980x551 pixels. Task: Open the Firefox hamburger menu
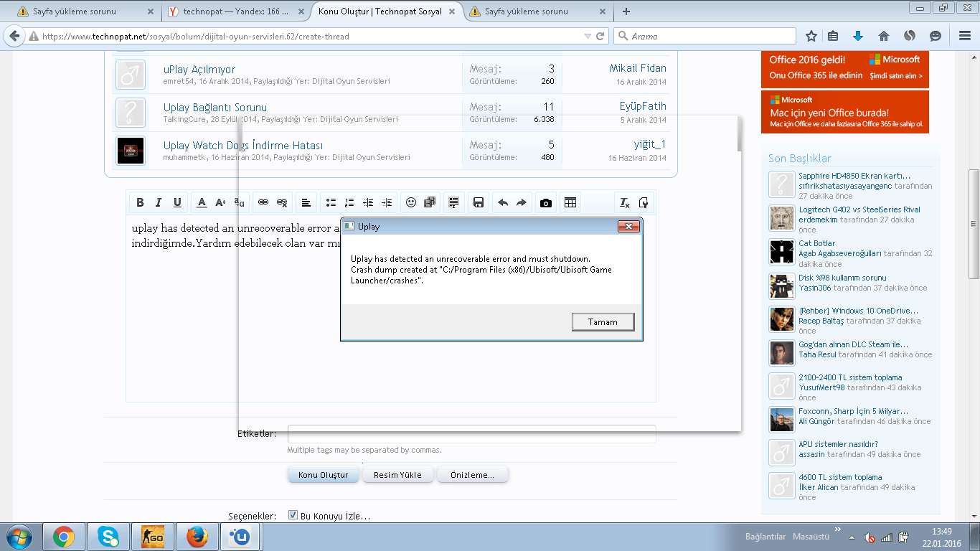click(x=963, y=36)
